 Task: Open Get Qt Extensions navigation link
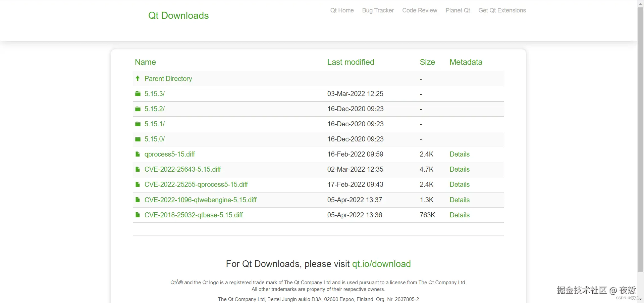(502, 10)
